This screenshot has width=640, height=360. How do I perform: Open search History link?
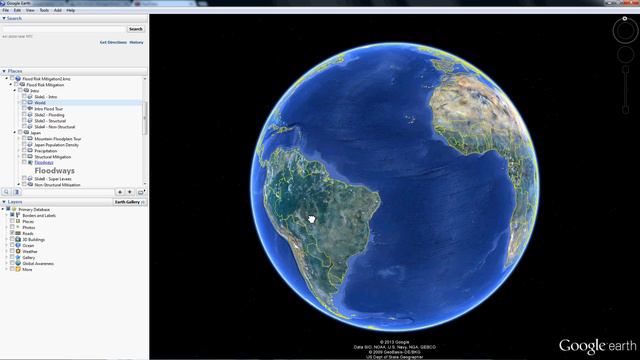[136, 42]
